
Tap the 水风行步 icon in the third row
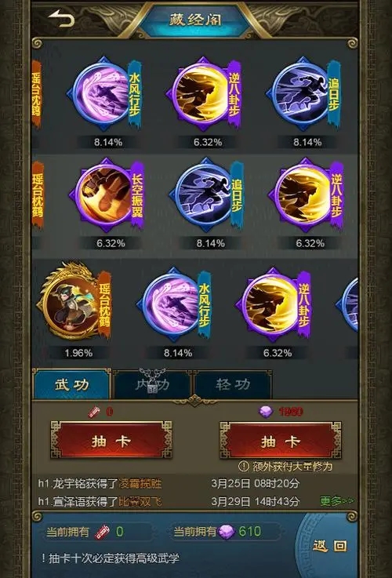pyautogui.click(x=174, y=304)
